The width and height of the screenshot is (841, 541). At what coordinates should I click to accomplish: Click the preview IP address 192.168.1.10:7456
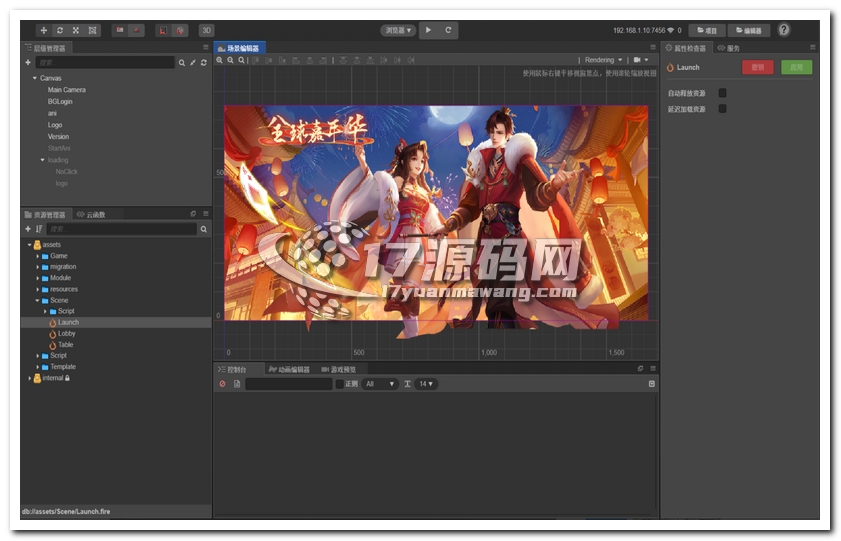(639, 31)
